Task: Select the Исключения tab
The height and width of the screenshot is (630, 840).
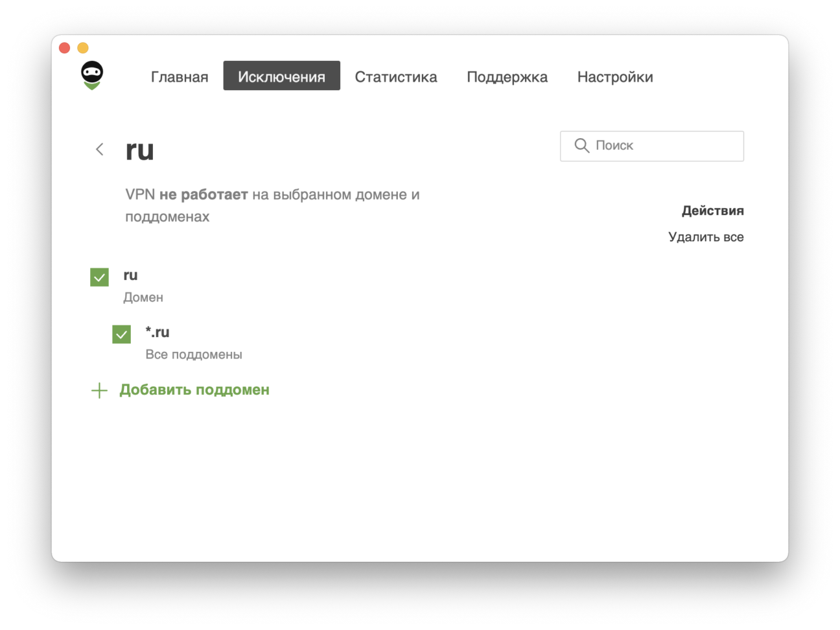Action: [x=281, y=76]
